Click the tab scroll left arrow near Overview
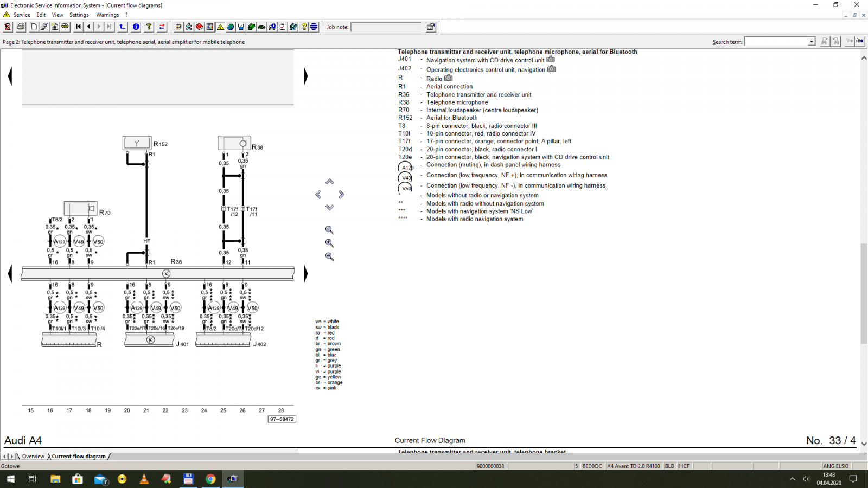 [5, 457]
